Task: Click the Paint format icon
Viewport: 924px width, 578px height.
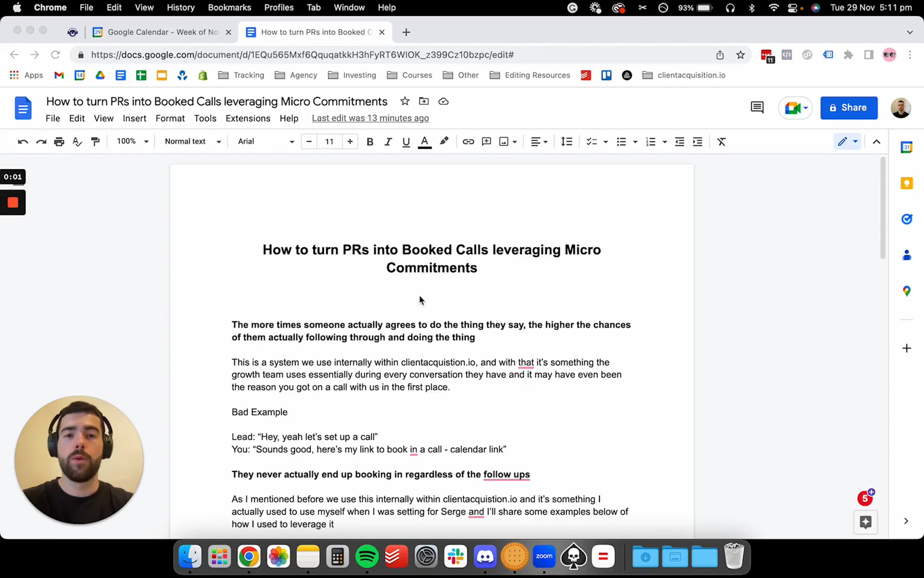Action: pos(95,141)
